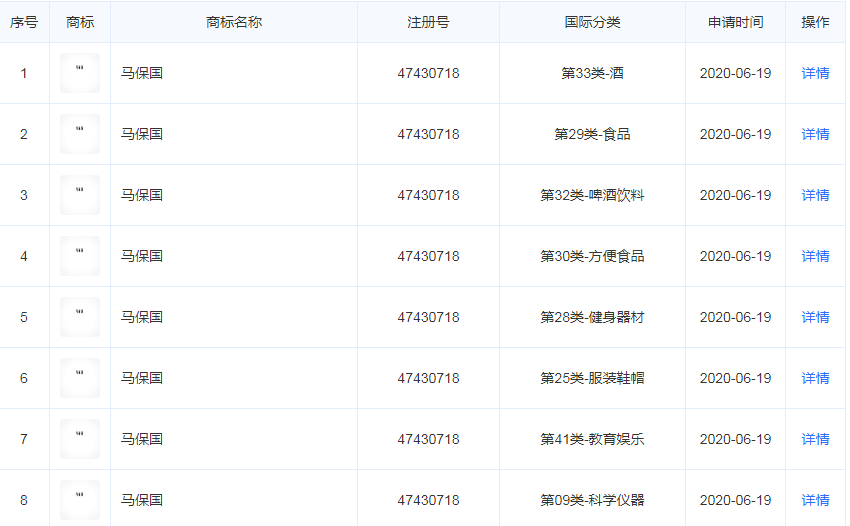Click the 申请时间 column header
This screenshot has width=850, height=526.
(735, 22)
